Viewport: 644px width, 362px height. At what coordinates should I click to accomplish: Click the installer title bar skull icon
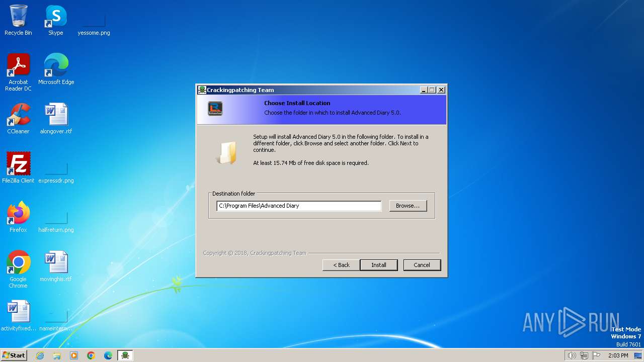tap(202, 90)
